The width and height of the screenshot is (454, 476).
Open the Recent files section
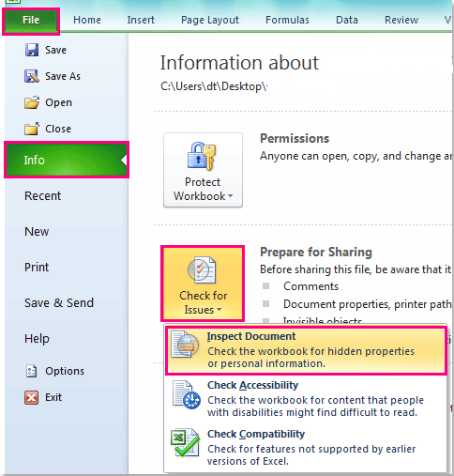[42, 196]
